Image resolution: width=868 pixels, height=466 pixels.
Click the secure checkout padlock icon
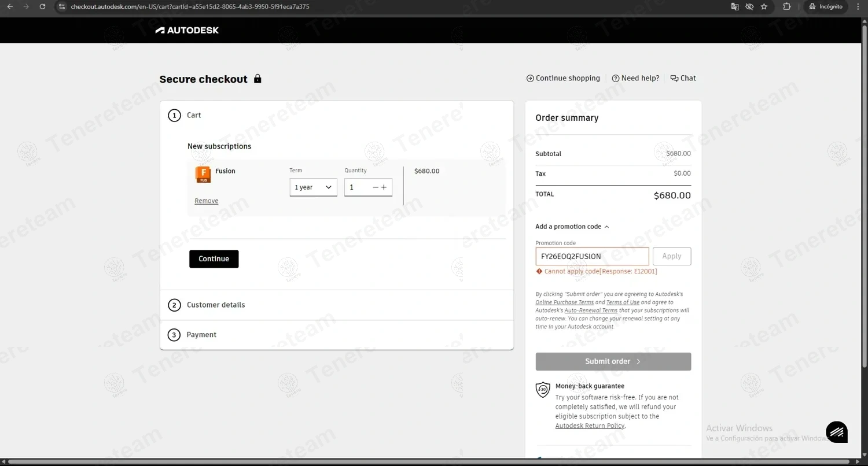pyautogui.click(x=258, y=79)
